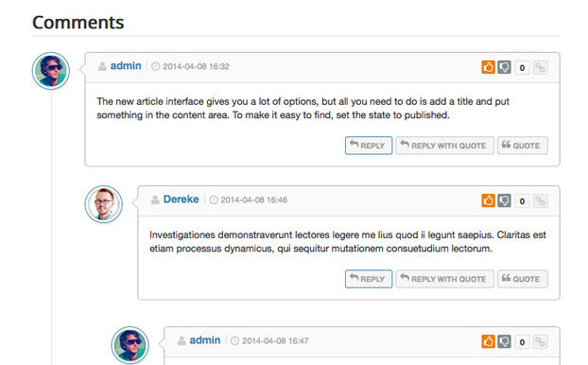Screen dimensions: 588x365
Task: Reply with quote to admin's first comment
Action: point(444,146)
